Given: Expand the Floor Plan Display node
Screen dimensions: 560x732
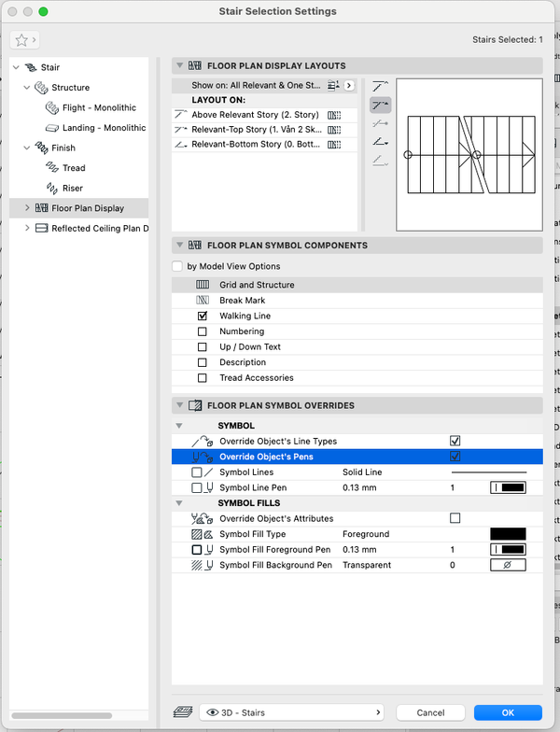Looking at the screenshot, I should pos(27,207).
